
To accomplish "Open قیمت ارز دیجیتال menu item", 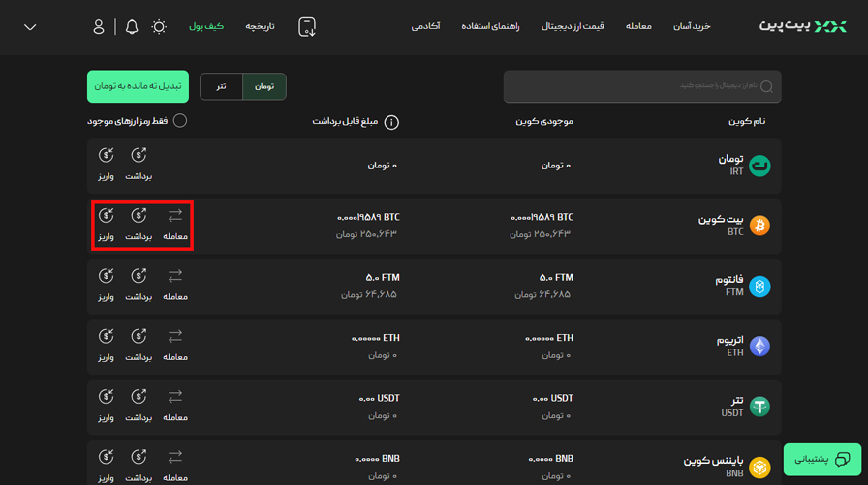I will tap(573, 26).
